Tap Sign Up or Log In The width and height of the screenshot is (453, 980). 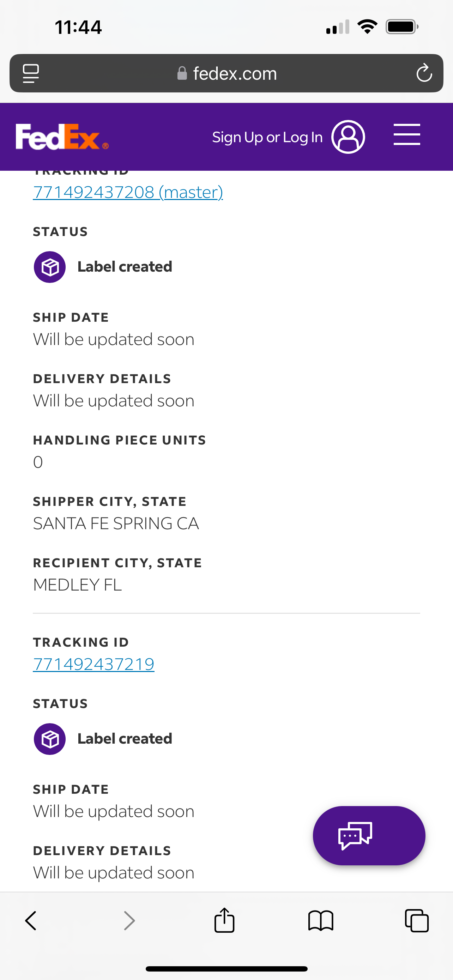pyautogui.click(x=267, y=137)
